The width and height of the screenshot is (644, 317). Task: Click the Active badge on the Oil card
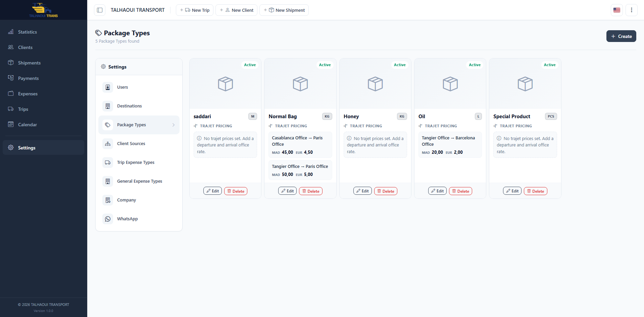(x=475, y=65)
